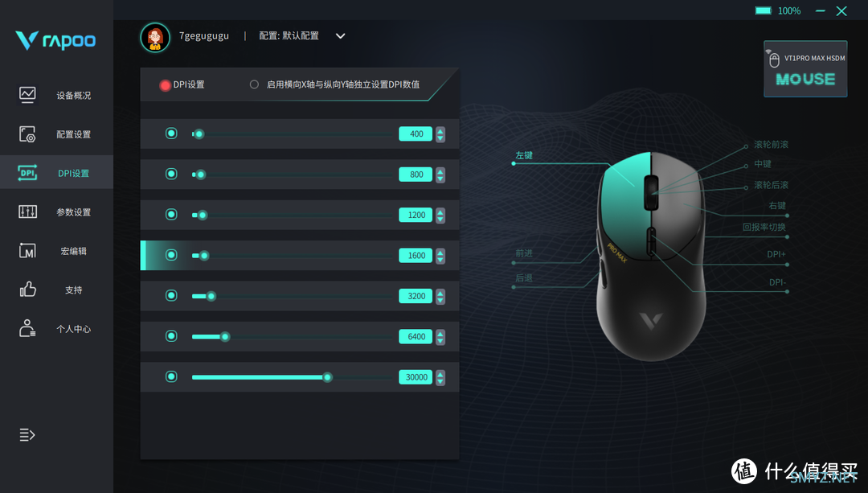868x493 pixels.
Task: Open the 参数设置 sliders icon
Action: point(27,212)
